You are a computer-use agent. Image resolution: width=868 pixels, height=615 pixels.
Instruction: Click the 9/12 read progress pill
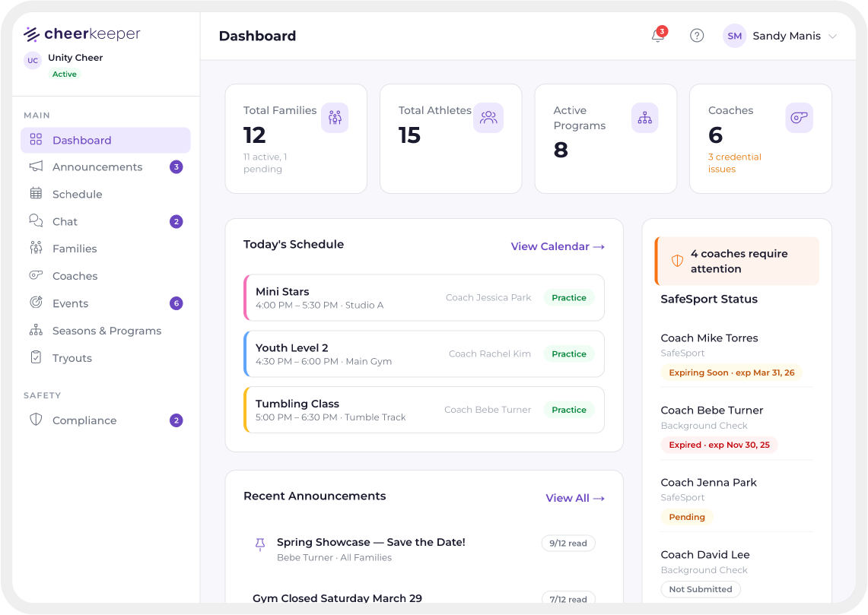(568, 543)
